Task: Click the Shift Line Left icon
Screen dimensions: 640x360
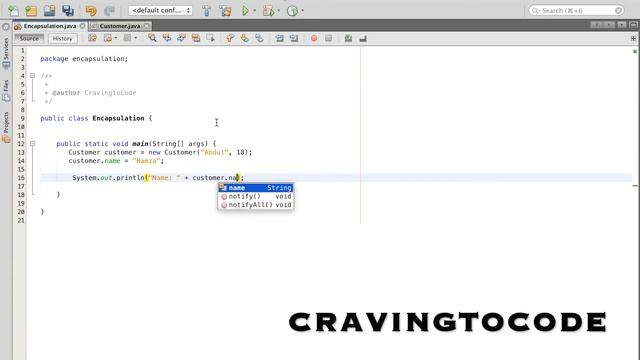Action: [279, 38]
